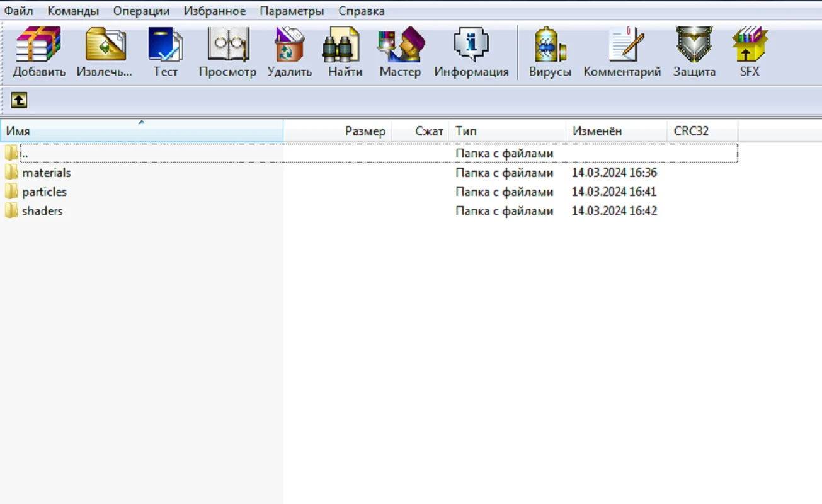
Task: Click the SFX self-extracting archive icon
Action: click(x=750, y=44)
